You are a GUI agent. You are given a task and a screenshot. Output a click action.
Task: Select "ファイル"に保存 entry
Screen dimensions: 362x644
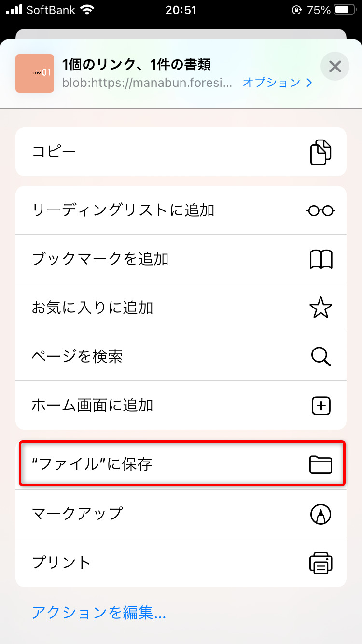click(181, 464)
